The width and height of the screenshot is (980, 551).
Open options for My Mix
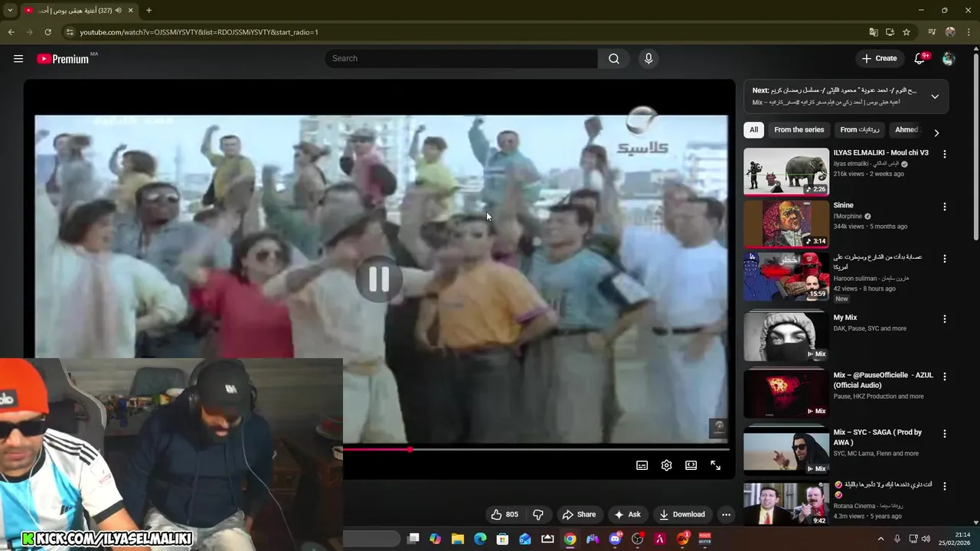[944, 318]
